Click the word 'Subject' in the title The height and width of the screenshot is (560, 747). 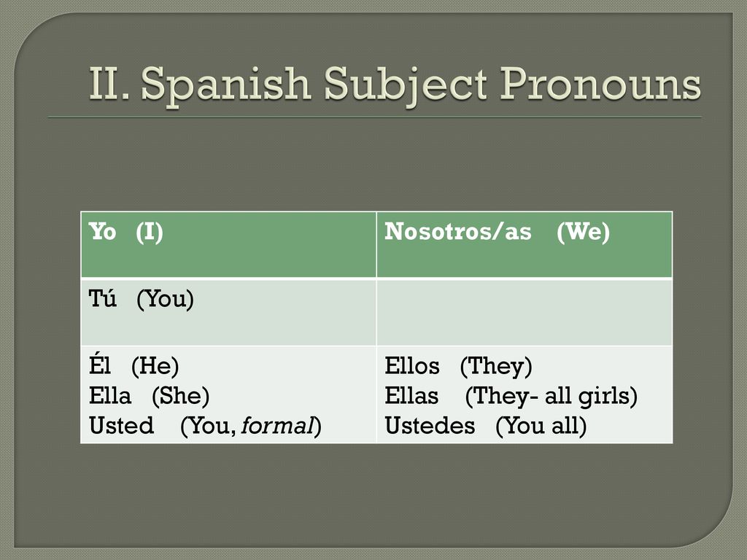406,86
